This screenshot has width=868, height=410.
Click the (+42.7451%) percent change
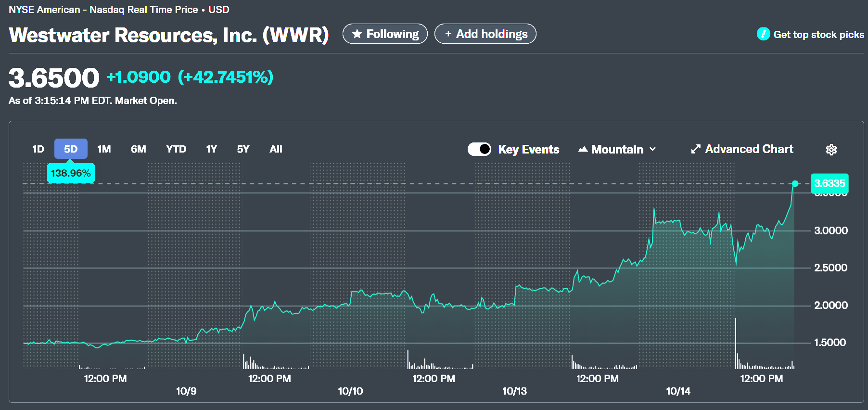[226, 77]
